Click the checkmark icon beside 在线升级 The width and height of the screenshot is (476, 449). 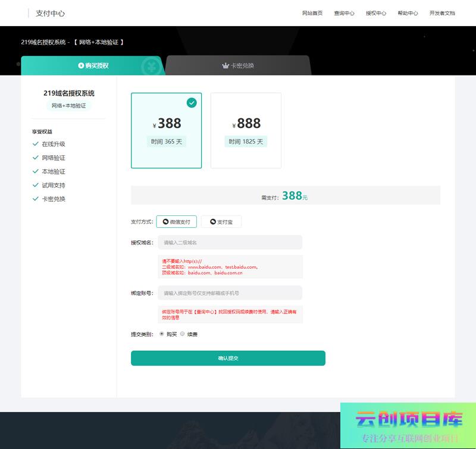36,144
